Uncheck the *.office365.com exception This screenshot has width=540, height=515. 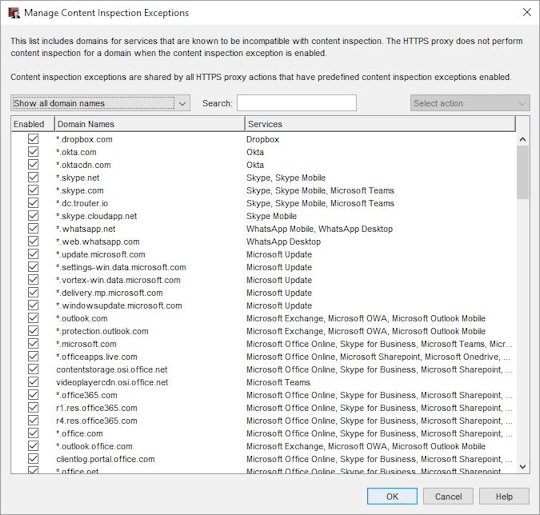[33, 395]
